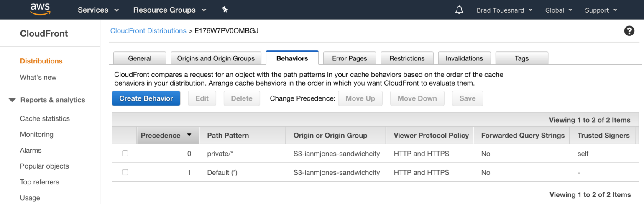
Task: Open Origins and Origin Groups tab
Action: coord(216,58)
